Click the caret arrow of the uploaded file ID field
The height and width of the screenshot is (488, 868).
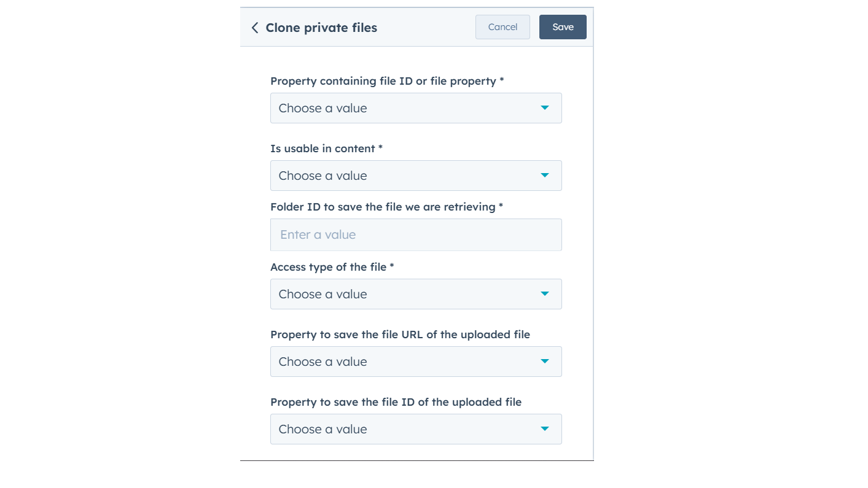[544, 429]
